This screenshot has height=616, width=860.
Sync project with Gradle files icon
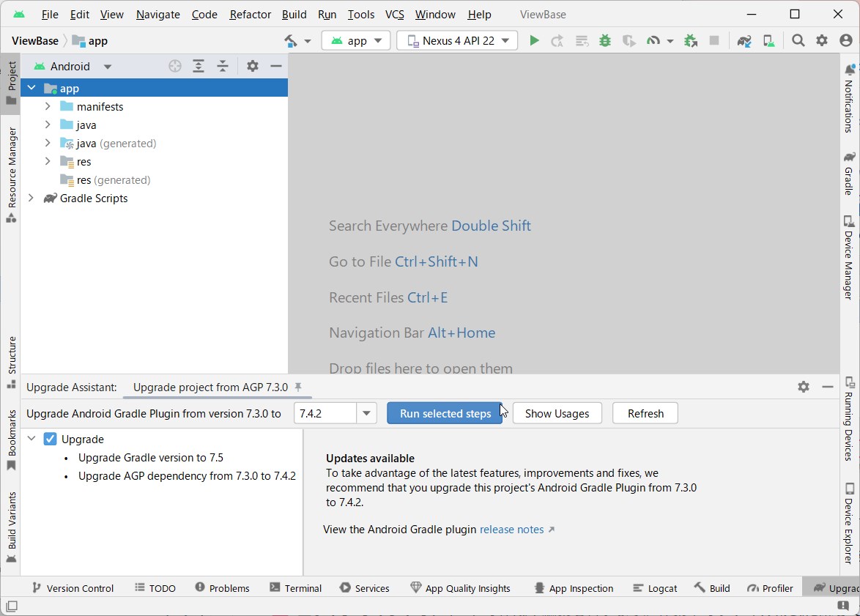pos(744,41)
